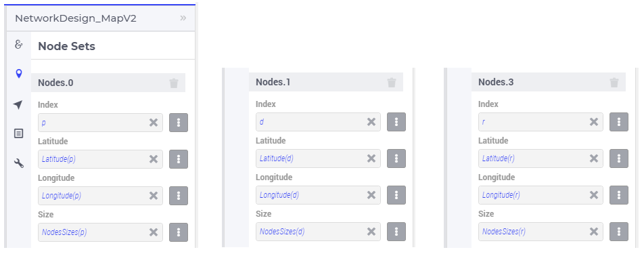Delete the Nodes.1 node set
This screenshot has height=254, width=644.
pyautogui.click(x=392, y=83)
